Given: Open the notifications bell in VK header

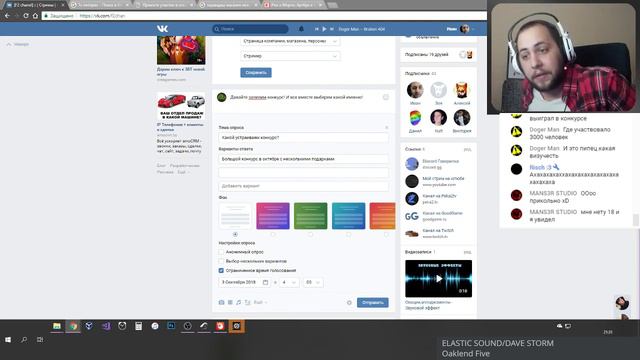Looking at the screenshot, I should (301, 29).
